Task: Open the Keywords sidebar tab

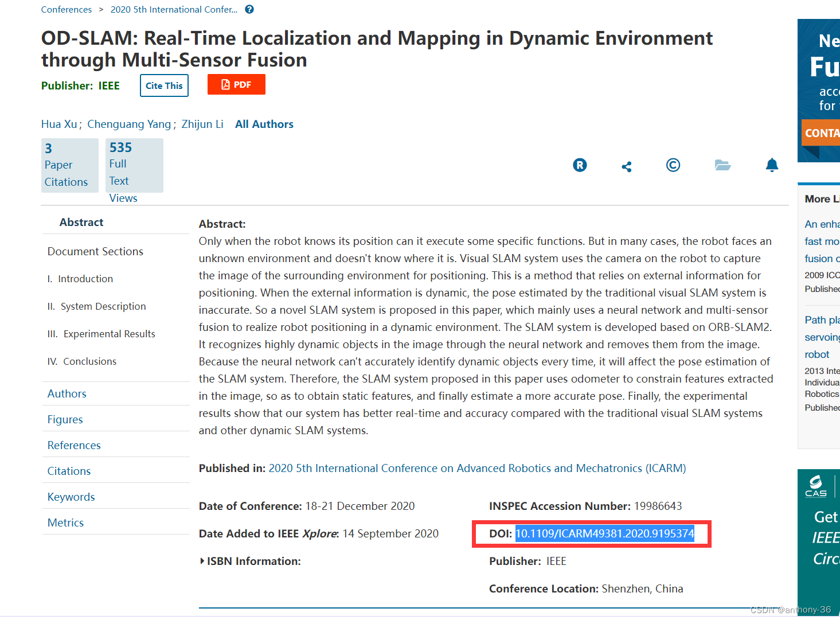Action: pyautogui.click(x=71, y=497)
